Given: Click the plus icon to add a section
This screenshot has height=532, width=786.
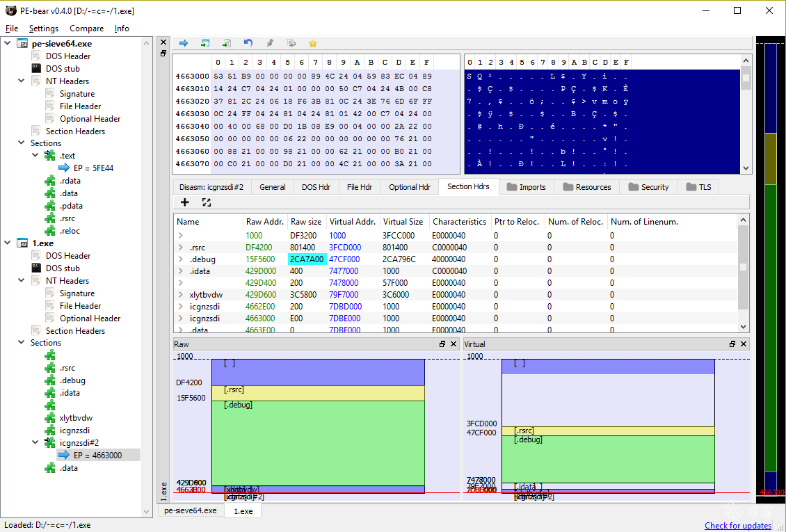Looking at the screenshot, I should [185, 202].
